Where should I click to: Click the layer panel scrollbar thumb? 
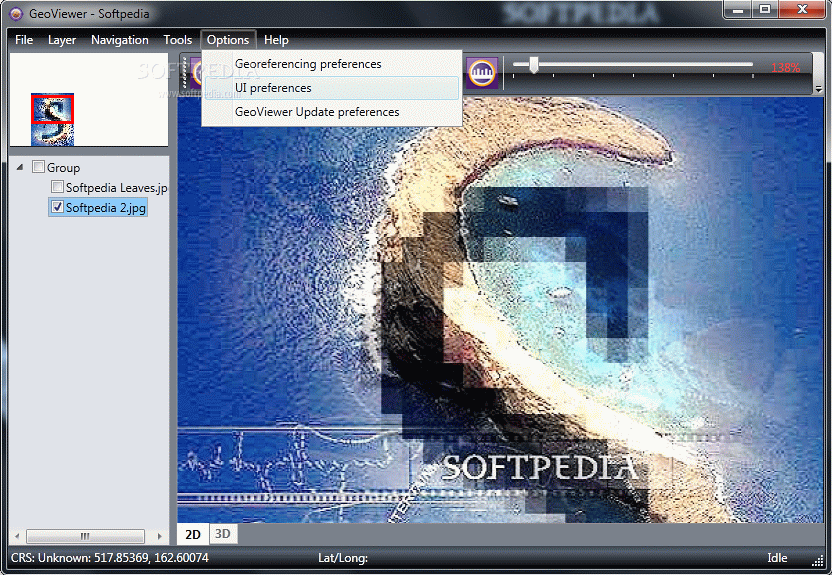pos(85,536)
